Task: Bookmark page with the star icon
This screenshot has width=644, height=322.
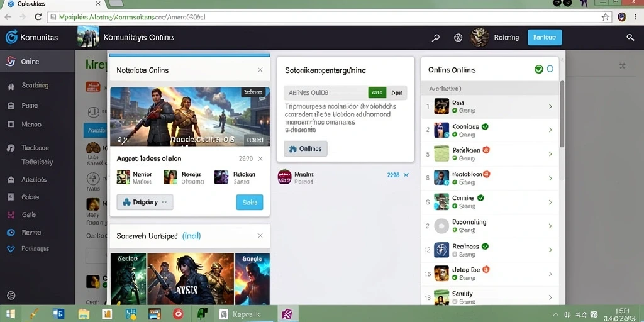Action: pos(605,17)
